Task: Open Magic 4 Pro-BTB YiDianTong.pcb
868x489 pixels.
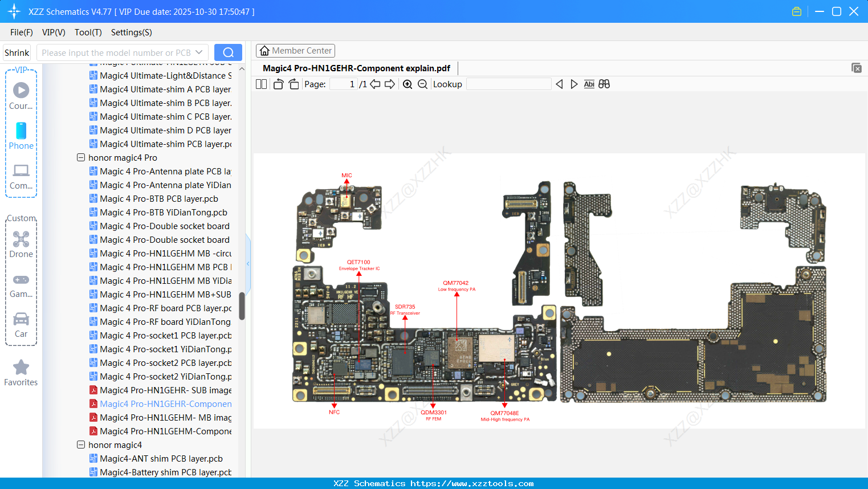Action: coord(164,213)
